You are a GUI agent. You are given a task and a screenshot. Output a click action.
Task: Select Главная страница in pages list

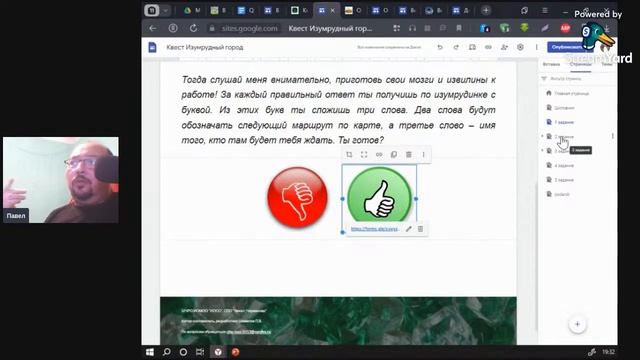(x=571, y=93)
